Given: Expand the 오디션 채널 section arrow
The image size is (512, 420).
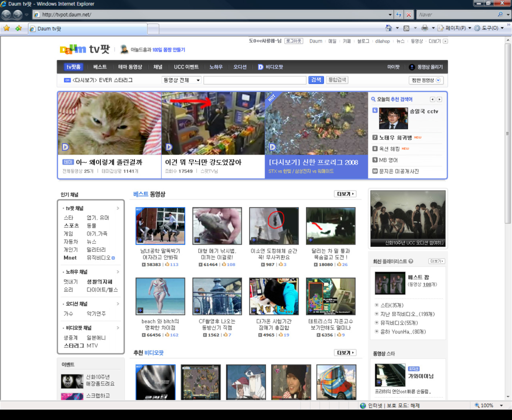Looking at the screenshot, I should [118, 304].
